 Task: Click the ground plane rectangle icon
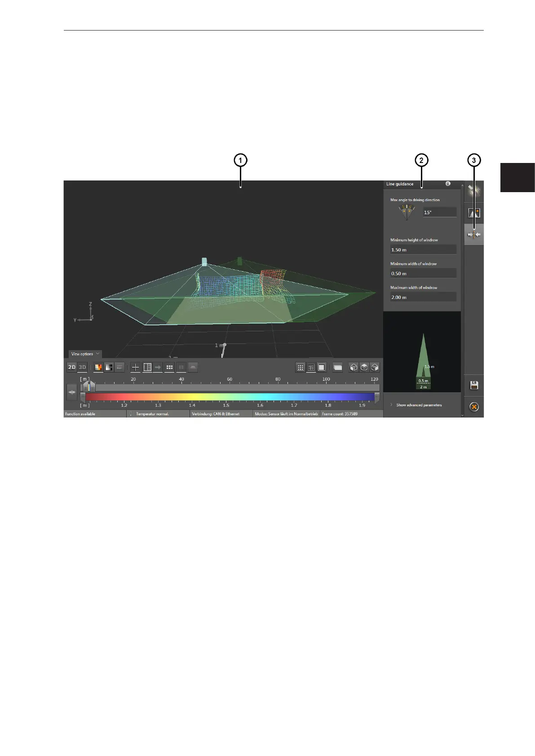(338, 368)
